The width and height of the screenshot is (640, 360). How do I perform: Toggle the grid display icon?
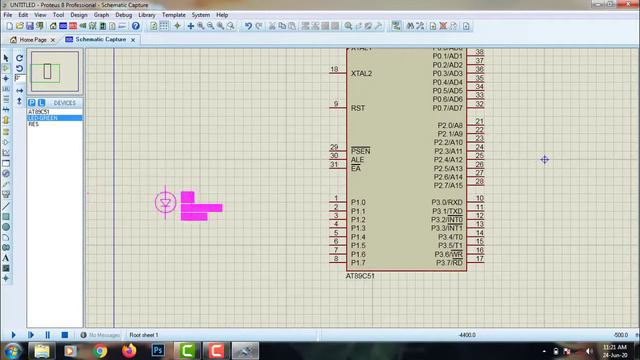click(164, 26)
